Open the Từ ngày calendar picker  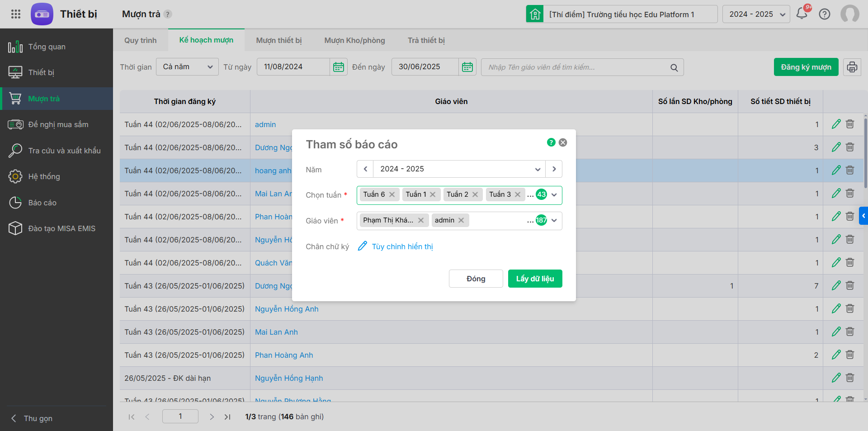click(x=339, y=67)
